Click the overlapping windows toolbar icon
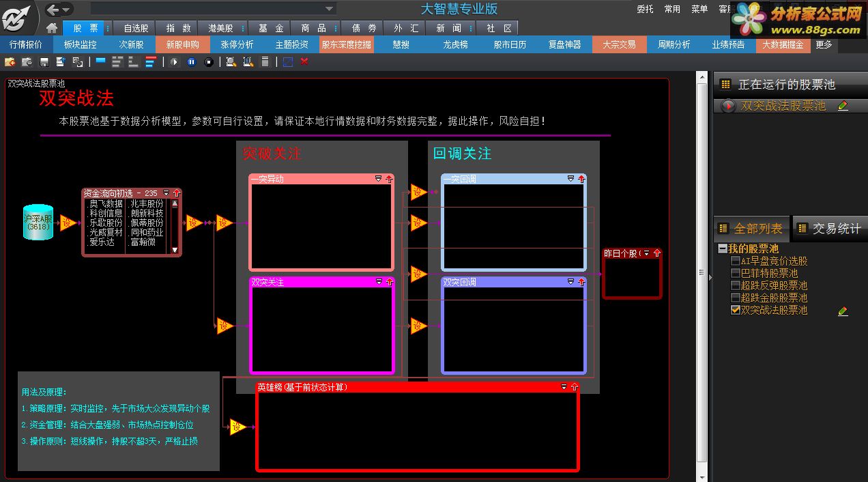Viewport: 868px width, 482px height. pyautogui.click(x=77, y=62)
